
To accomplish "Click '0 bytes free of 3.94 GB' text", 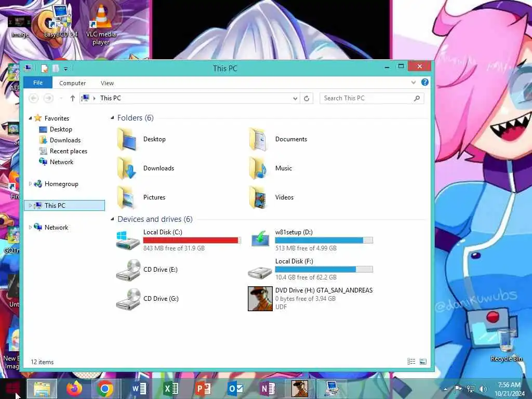I will (305, 299).
